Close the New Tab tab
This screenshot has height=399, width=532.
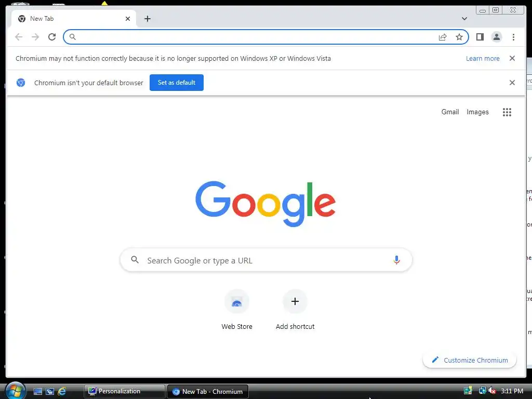128,19
